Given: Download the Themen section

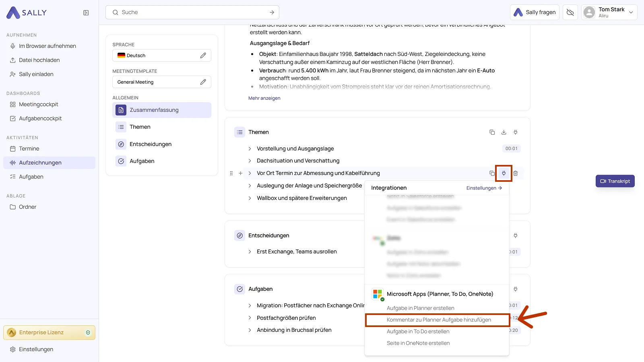Looking at the screenshot, I should pos(504,132).
